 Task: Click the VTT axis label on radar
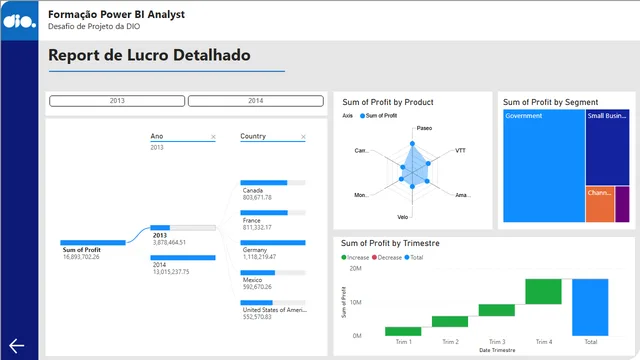pos(460,151)
